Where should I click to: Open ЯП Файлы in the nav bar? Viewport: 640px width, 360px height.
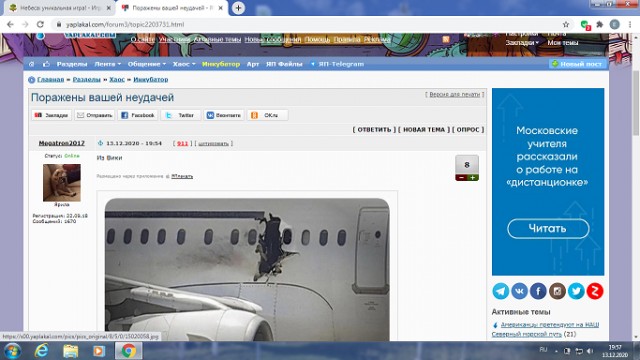(284, 64)
